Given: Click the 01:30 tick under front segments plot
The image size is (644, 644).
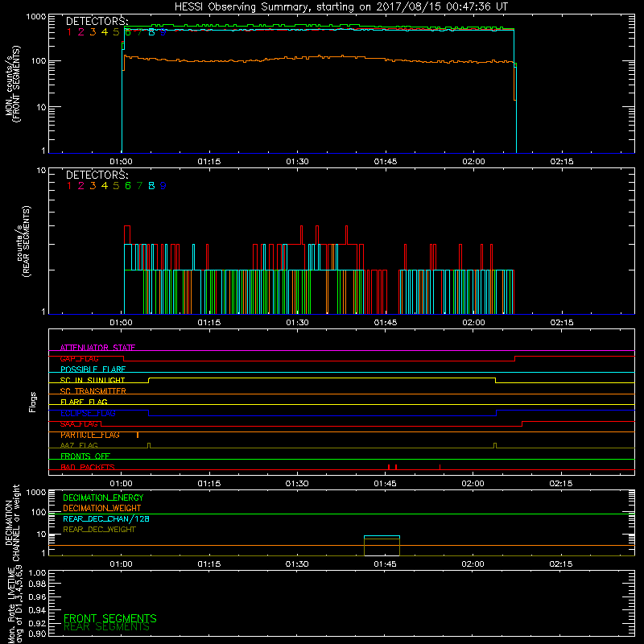Looking at the screenshot, I should 297,162.
